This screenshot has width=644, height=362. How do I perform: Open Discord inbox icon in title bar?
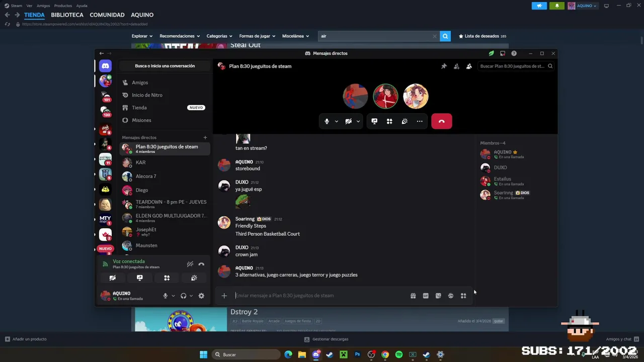click(503, 53)
